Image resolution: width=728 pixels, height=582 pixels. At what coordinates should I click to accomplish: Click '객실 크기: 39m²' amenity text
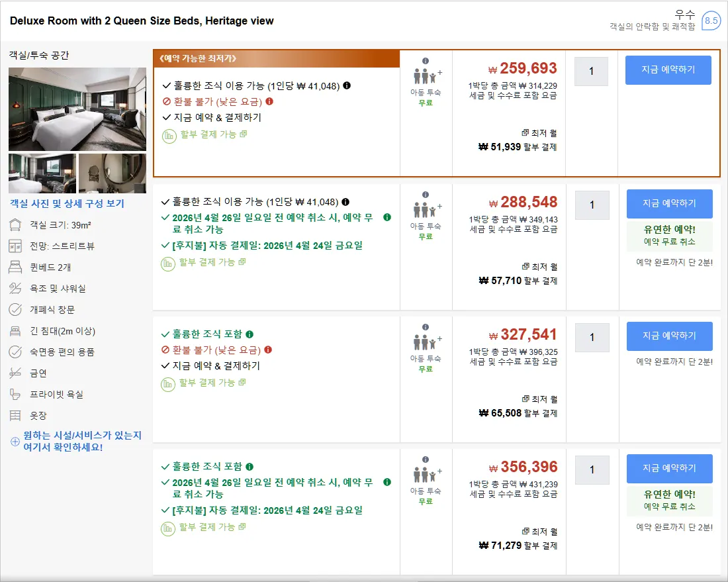tap(61, 225)
